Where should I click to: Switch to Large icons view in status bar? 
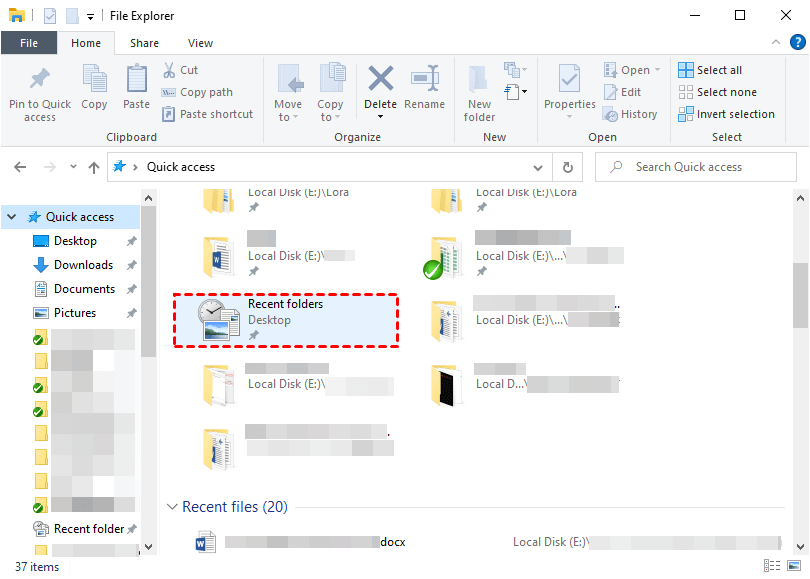click(794, 566)
